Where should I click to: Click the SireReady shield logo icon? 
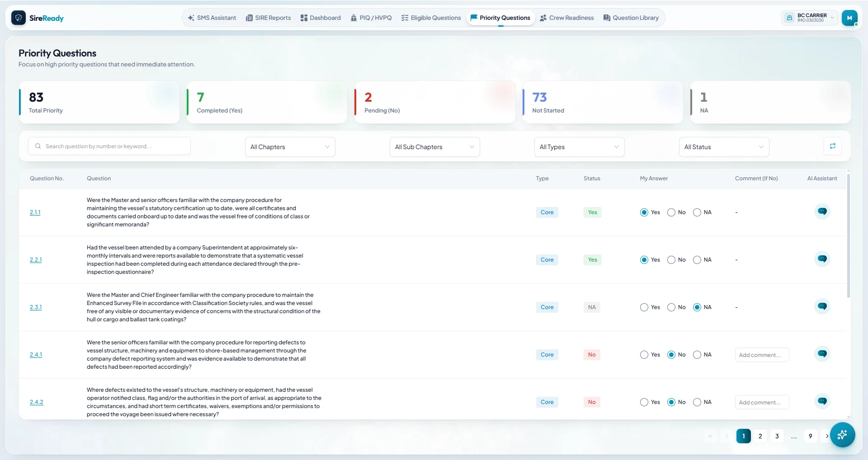tap(19, 18)
